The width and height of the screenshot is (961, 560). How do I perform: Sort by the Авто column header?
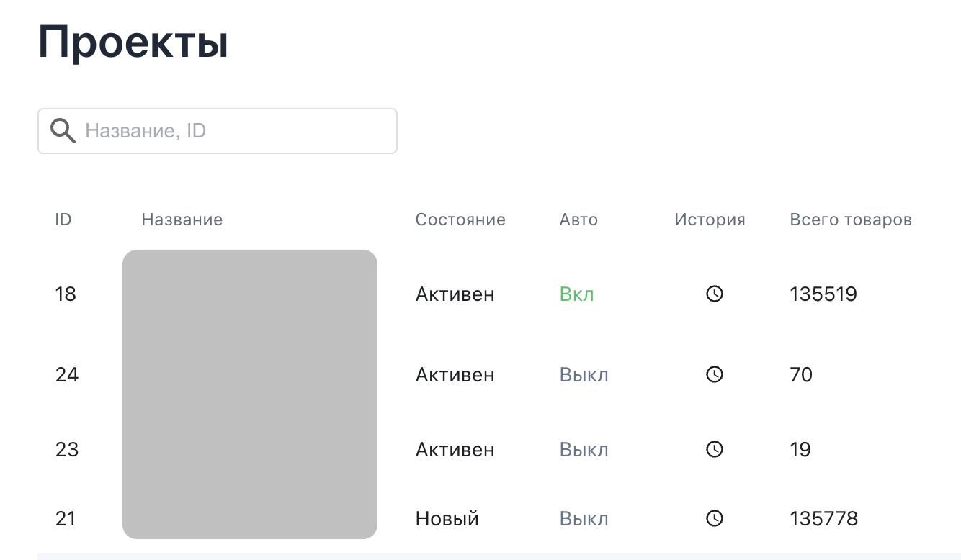coord(578,220)
